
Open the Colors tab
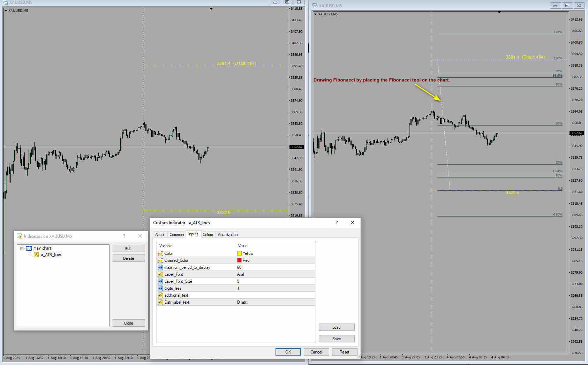208,235
